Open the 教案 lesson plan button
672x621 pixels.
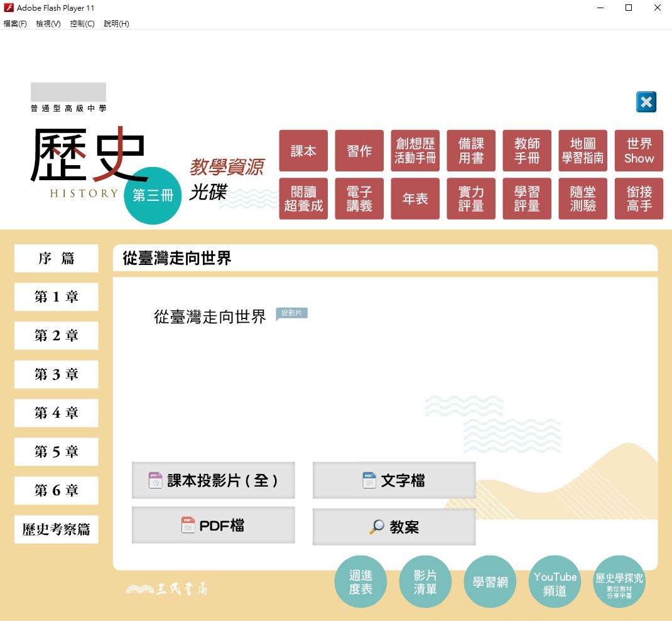click(394, 527)
